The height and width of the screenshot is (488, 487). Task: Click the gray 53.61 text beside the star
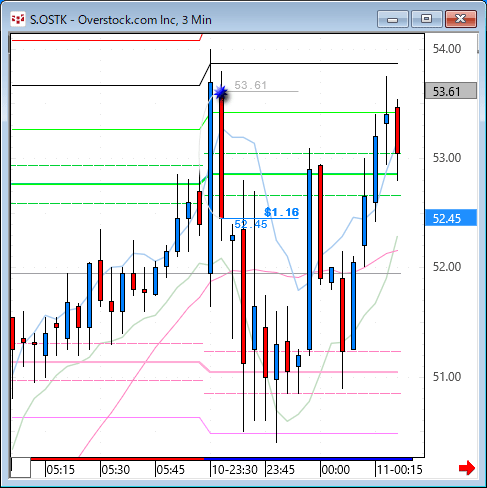(251, 85)
